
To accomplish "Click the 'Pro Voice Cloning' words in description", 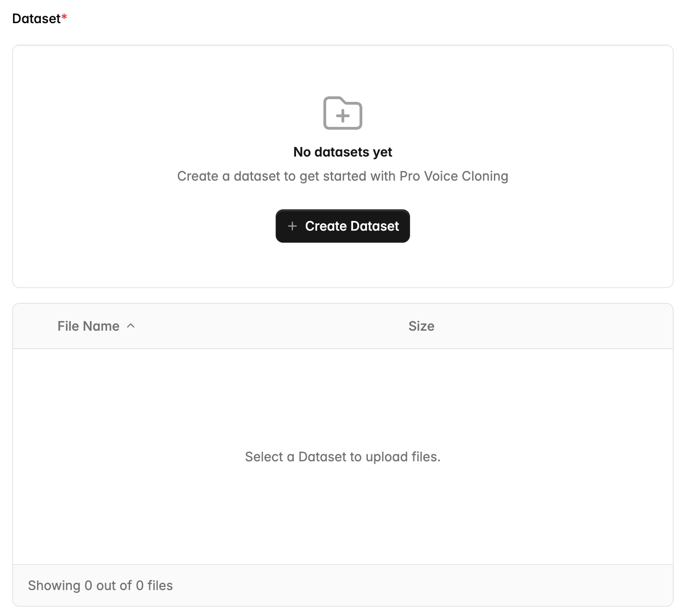I will [454, 176].
